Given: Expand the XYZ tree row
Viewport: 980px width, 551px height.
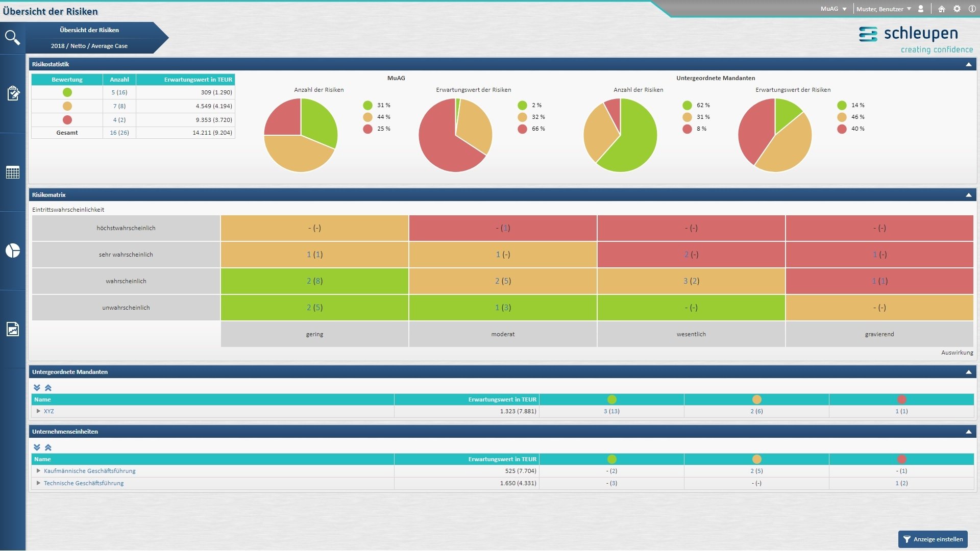Looking at the screenshot, I should [38, 411].
